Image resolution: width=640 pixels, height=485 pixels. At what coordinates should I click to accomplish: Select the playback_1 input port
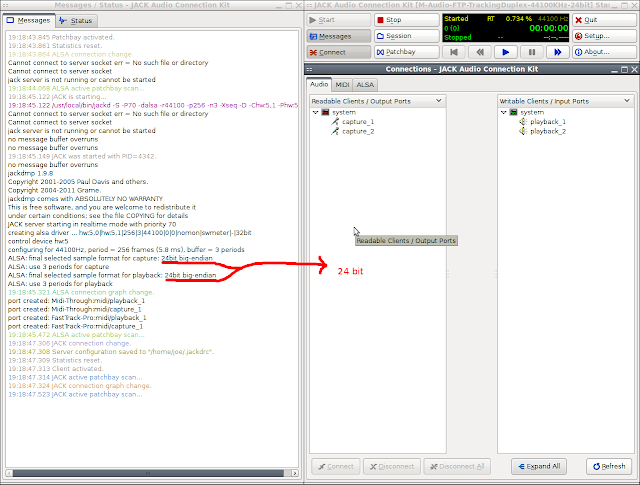[548, 122]
